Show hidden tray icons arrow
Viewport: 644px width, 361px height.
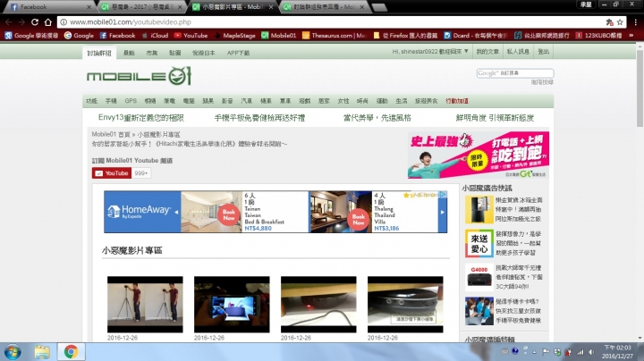(x=534, y=352)
